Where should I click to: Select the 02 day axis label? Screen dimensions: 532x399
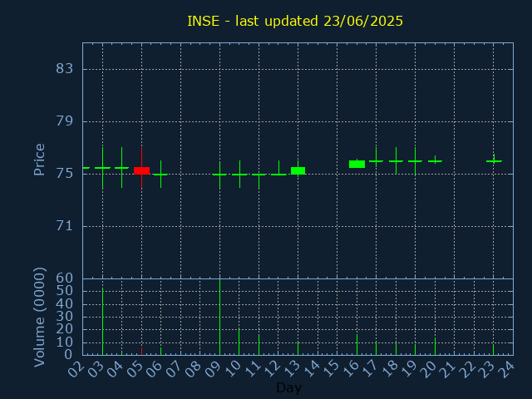click(76, 369)
